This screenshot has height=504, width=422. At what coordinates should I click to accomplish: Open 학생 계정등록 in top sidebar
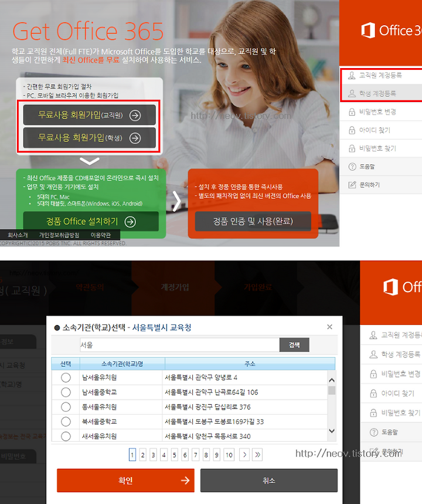point(381,93)
